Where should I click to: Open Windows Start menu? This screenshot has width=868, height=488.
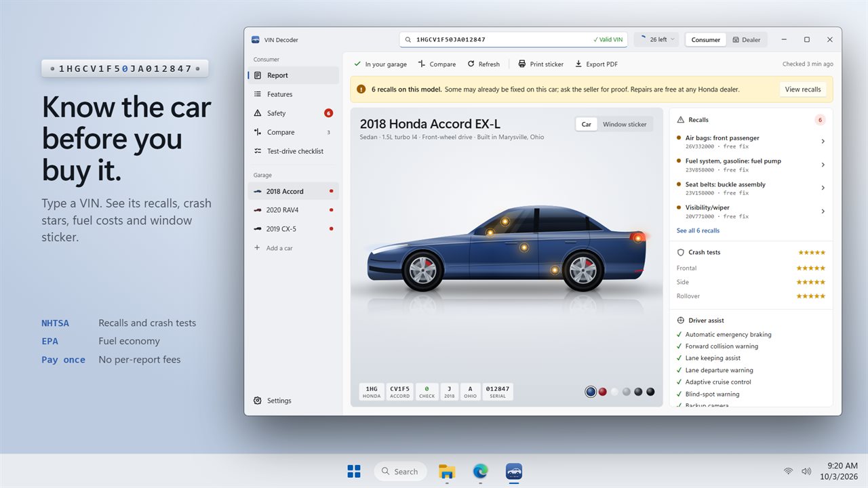(x=354, y=471)
